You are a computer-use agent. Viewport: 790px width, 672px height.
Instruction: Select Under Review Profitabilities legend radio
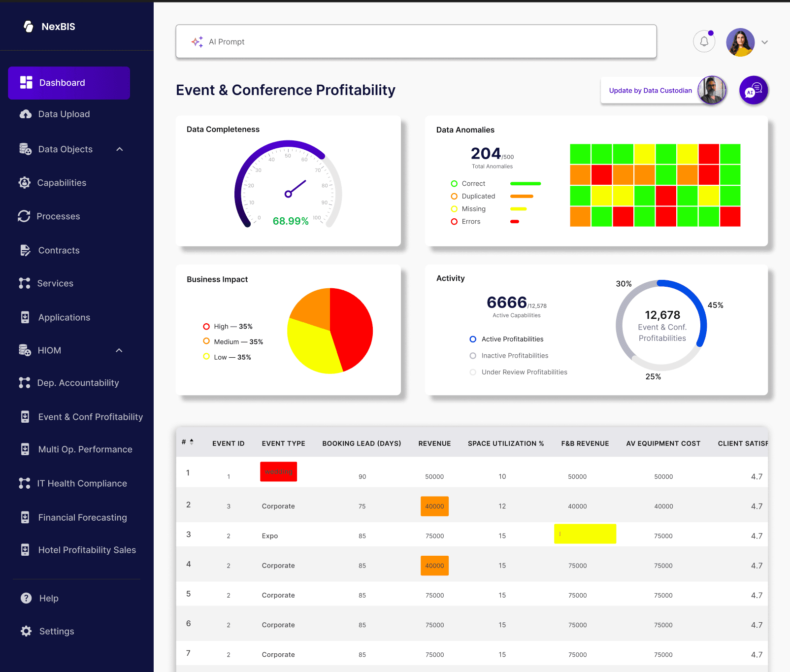473,372
